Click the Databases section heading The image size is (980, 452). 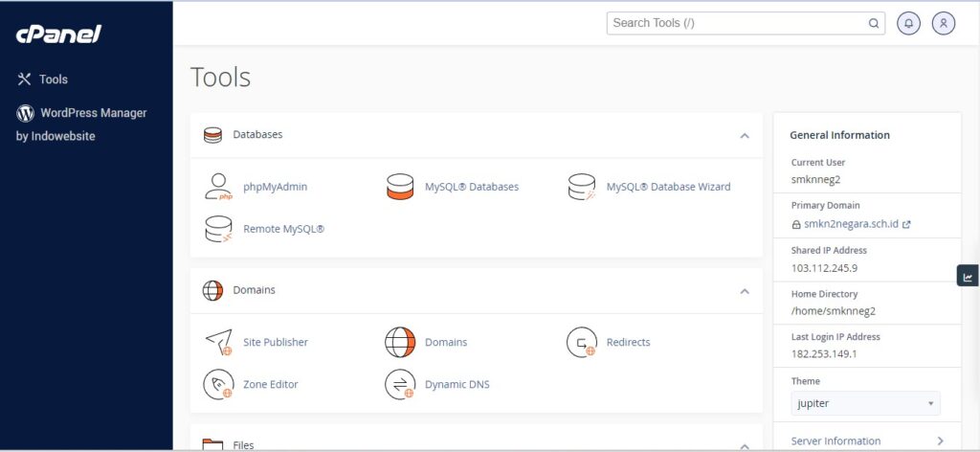point(257,135)
